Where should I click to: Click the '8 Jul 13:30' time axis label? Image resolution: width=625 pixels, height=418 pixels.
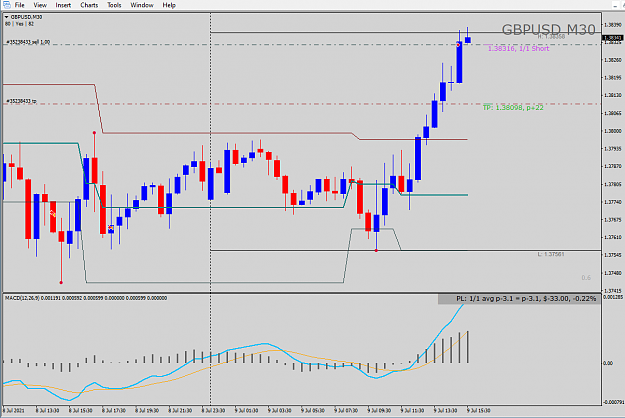[x=47, y=410]
